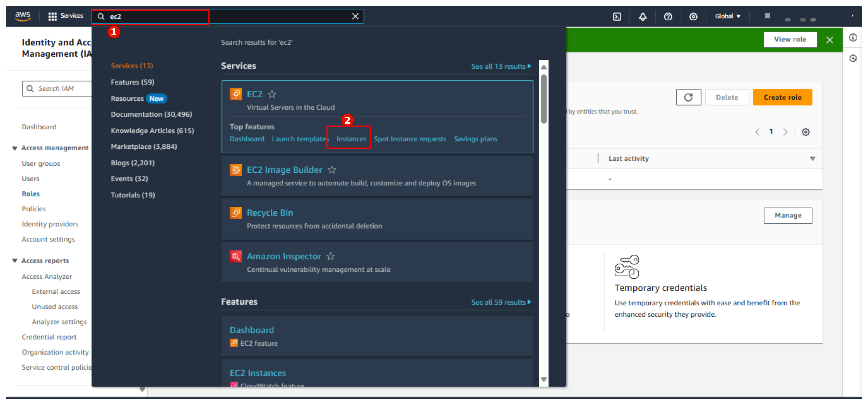Launch CloudShell from the top bar
The image size is (868, 405).
(617, 17)
